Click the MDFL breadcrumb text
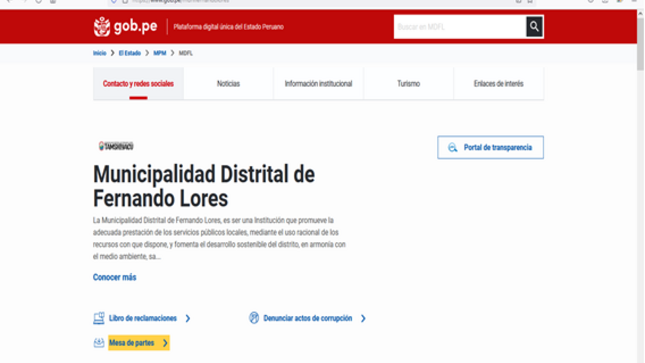 (x=186, y=53)
